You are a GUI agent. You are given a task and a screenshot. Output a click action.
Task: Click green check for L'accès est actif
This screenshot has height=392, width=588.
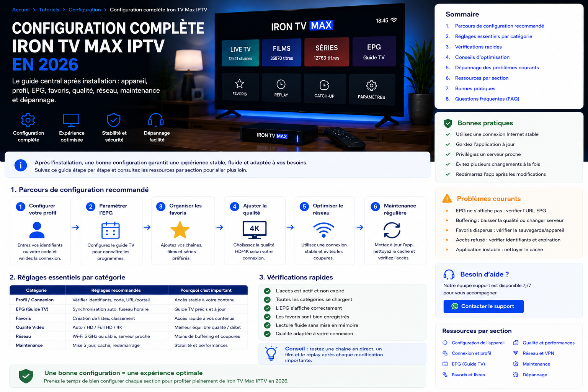267,291
